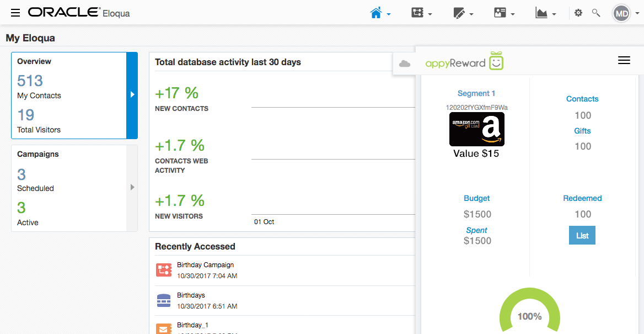
Task: Click the 10/30/2017 6:51 AM timestamp
Action: [207, 306]
